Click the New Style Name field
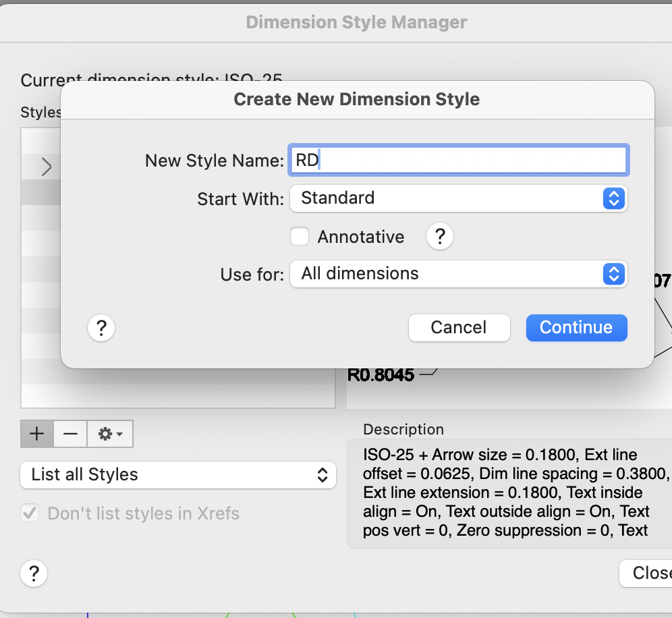The image size is (672, 618). (x=459, y=161)
